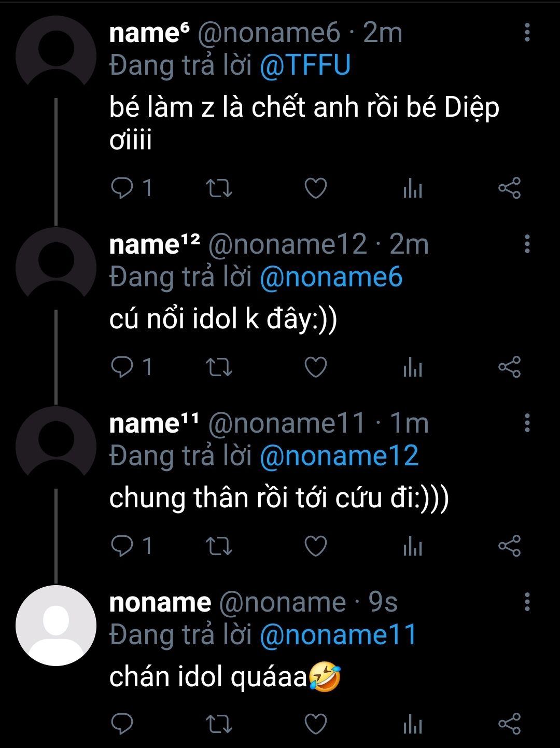
Task: Open the @TFFU mention link
Action: click(x=305, y=66)
